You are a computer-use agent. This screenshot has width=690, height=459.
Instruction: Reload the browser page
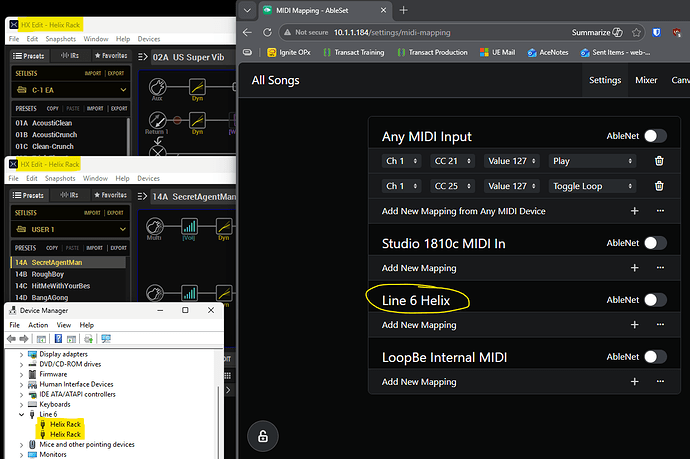(x=267, y=33)
